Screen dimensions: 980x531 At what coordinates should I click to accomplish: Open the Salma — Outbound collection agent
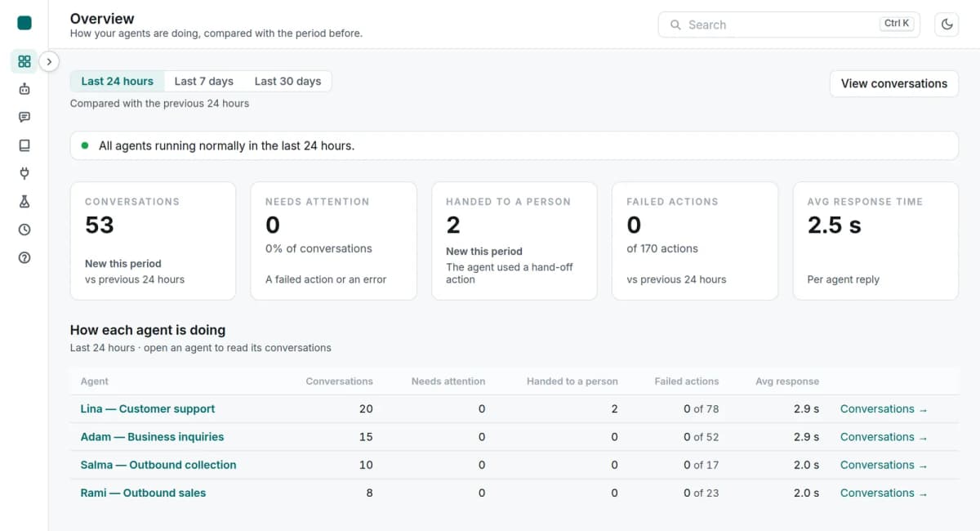click(158, 465)
